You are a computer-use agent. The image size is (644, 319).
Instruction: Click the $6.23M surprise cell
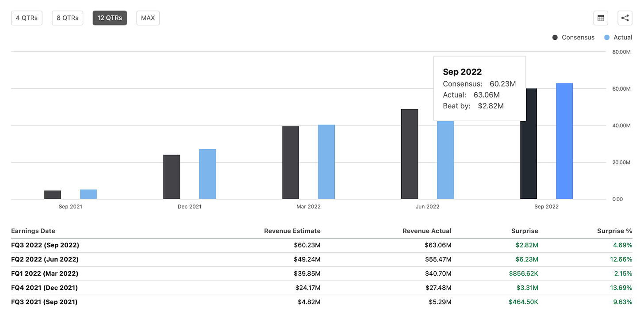[527, 259]
